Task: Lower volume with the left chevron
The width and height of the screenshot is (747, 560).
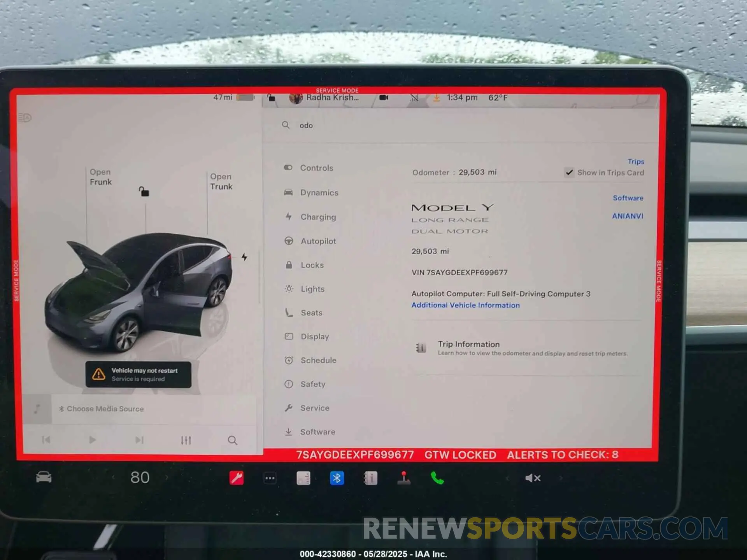Action: (x=507, y=478)
